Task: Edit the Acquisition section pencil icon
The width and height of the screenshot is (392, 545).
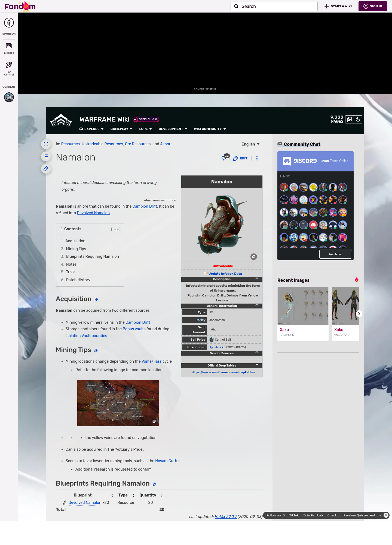Action: tap(96, 299)
